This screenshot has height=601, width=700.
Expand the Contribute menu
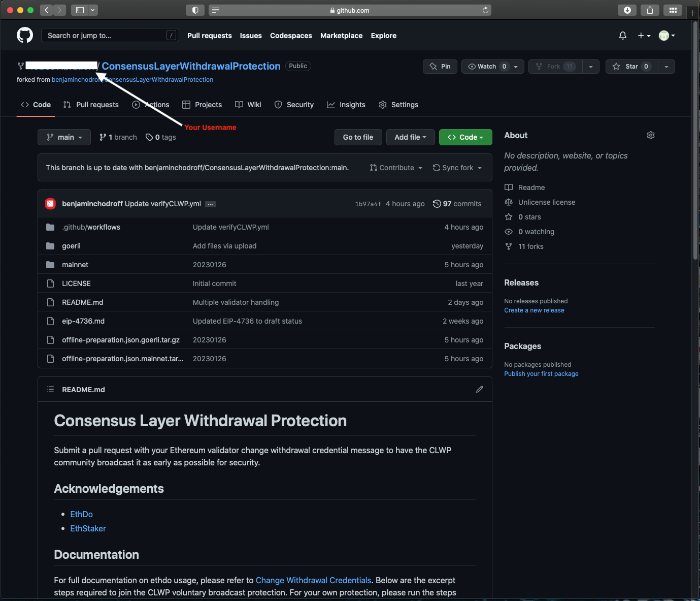pyautogui.click(x=396, y=168)
